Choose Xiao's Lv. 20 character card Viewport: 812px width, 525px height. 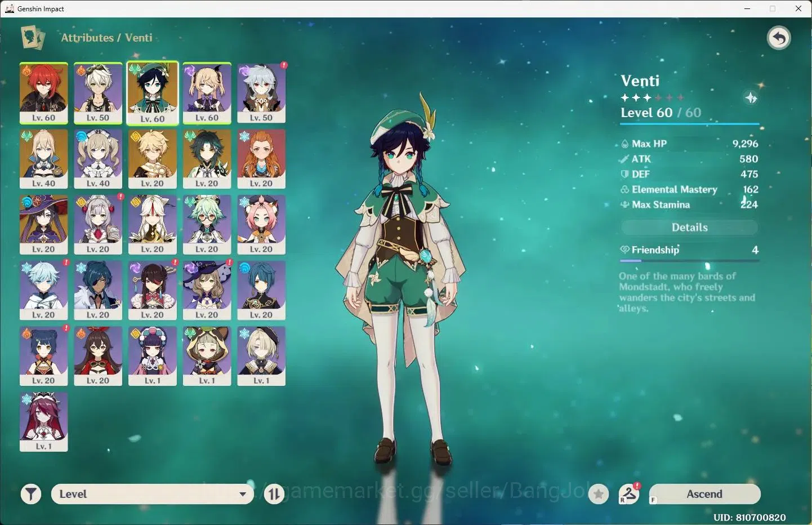coord(207,159)
